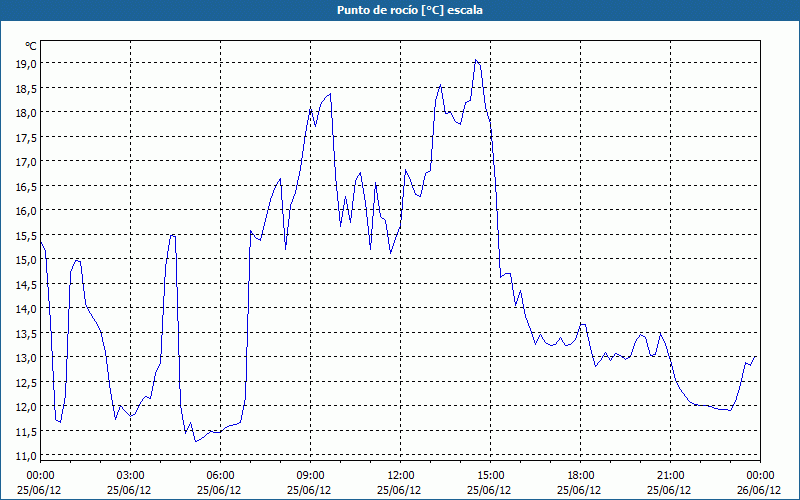Select the 18,0 y-axis label
The image size is (800, 500).
tap(26, 112)
